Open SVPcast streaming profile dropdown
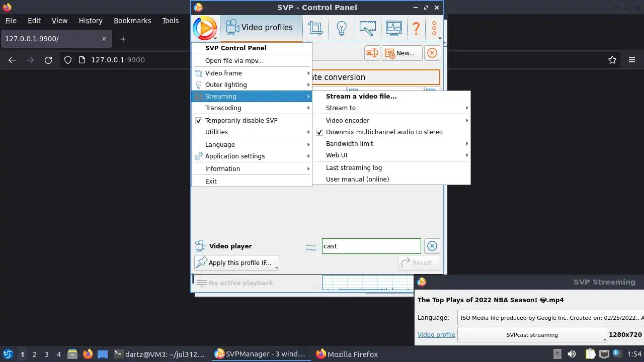The image size is (644, 362). [x=532, y=335]
